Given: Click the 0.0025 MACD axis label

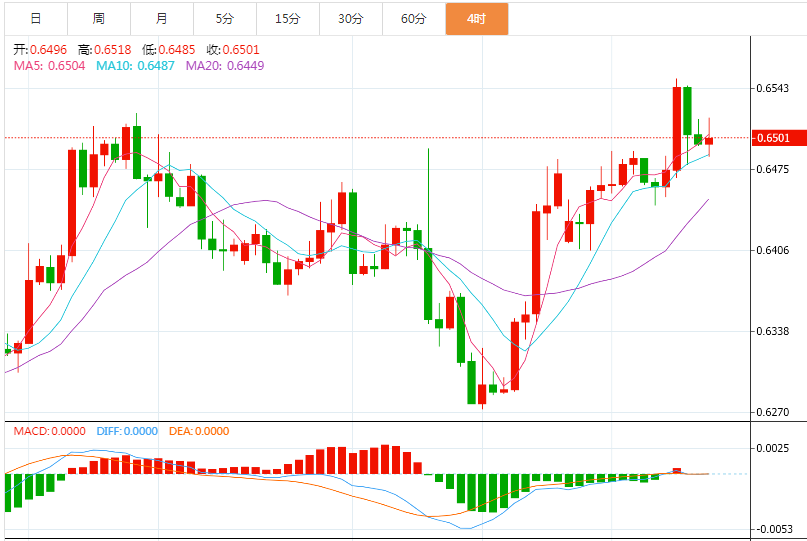Looking at the screenshot, I should click(x=772, y=448).
